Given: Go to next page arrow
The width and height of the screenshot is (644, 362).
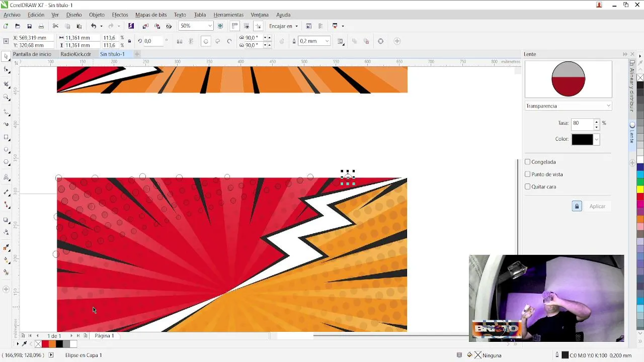Looking at the screenshot, I should tap(71, 336).
